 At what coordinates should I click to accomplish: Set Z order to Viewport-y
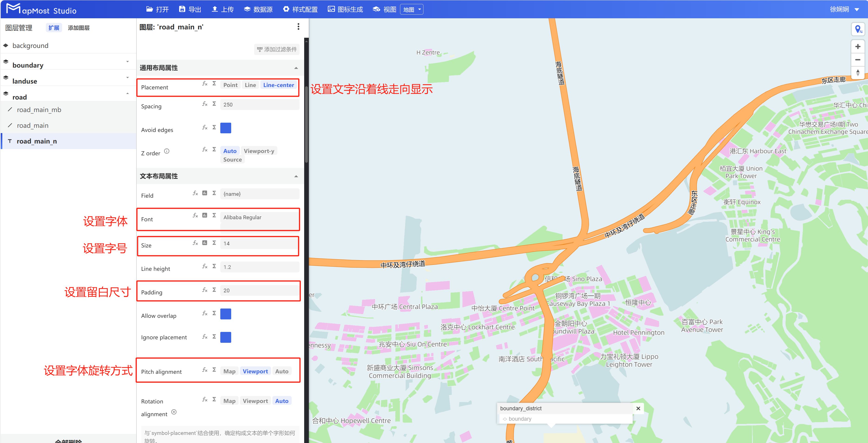(x=259, y=151)
